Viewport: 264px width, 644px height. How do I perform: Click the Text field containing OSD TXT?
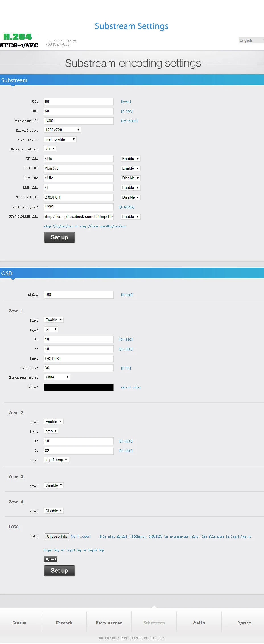pyautogui.click(x=79, y=359)
